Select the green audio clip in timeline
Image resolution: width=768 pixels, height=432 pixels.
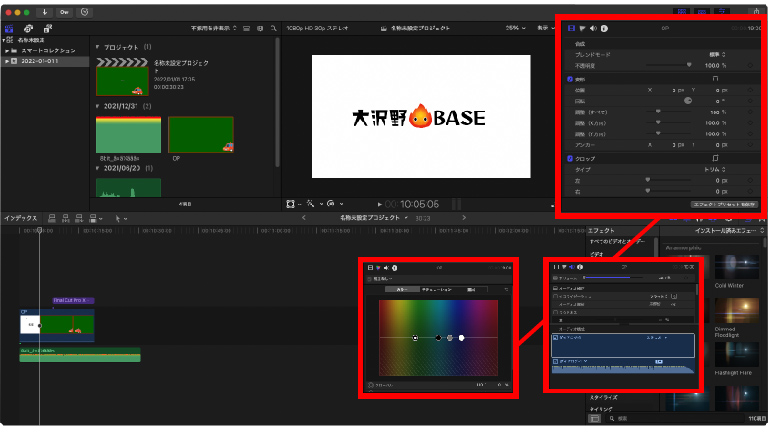(80, 355)
